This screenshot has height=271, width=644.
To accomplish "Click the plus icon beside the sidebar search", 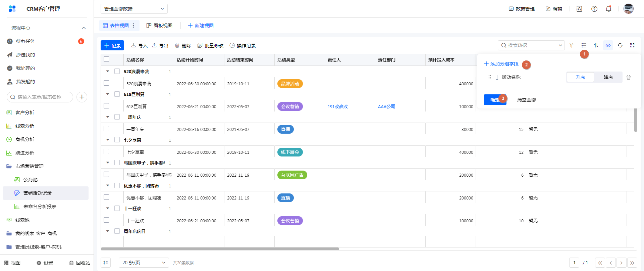I will pyautogui.click(x=82, y=97).
